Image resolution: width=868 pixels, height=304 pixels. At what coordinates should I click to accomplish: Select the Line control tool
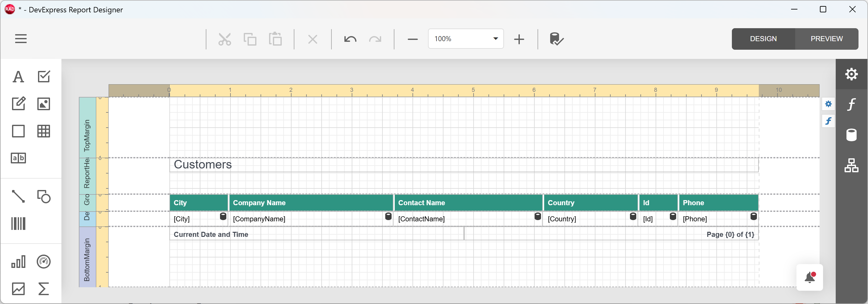18,196
